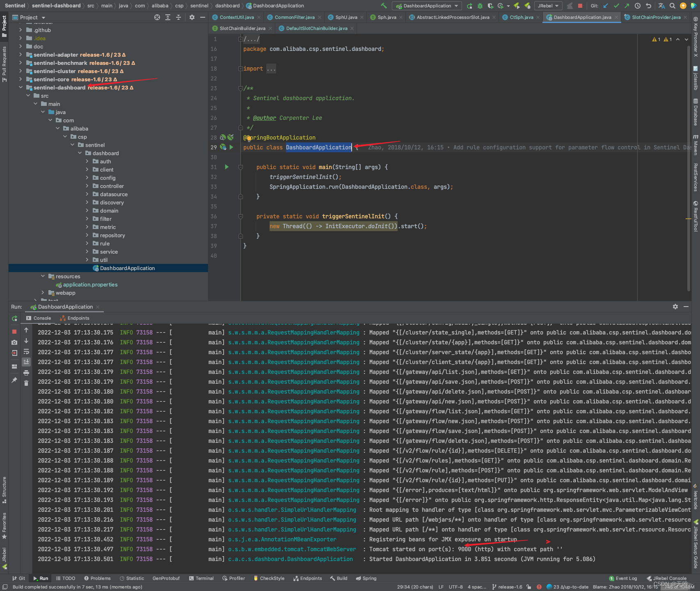The width and height of the screenshot is (700, 591).
Task: Switch to the ContextUtil.java tab
Action: (x=236, y=17)
